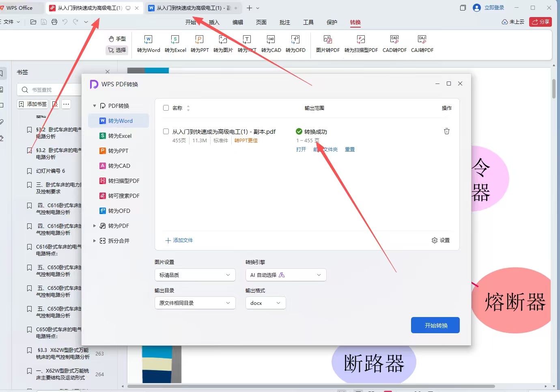Click the 打开 link under 转换成功
This screenshot has height=392, width=560.
pyautogui.click(x=301, y=150)
